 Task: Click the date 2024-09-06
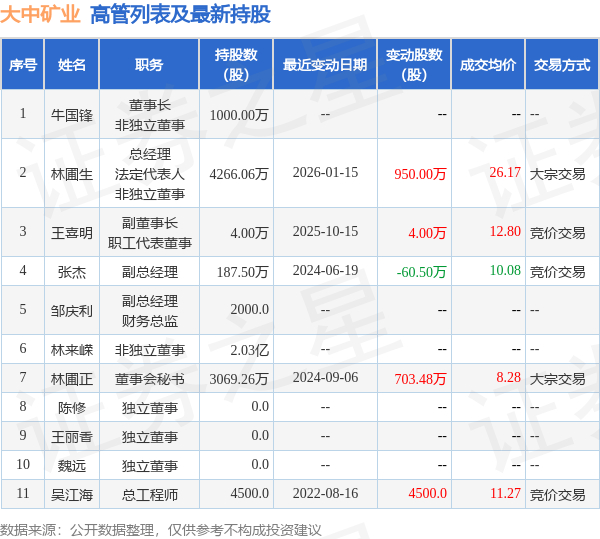coord(325,377)
